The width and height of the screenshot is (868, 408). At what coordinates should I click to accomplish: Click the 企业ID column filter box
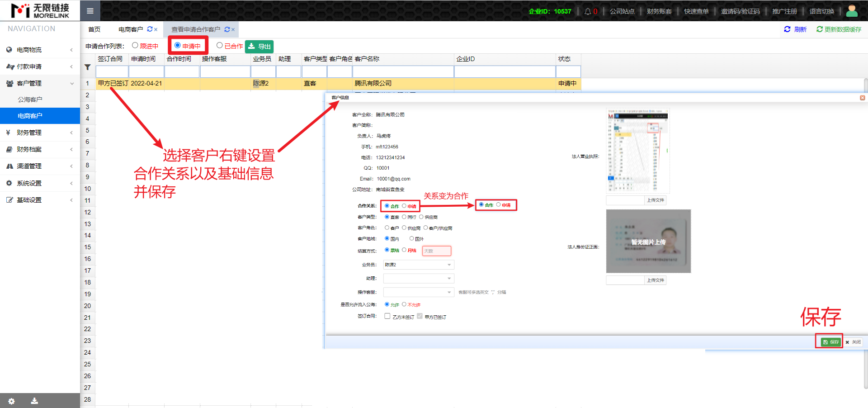(x=505, y=71)
